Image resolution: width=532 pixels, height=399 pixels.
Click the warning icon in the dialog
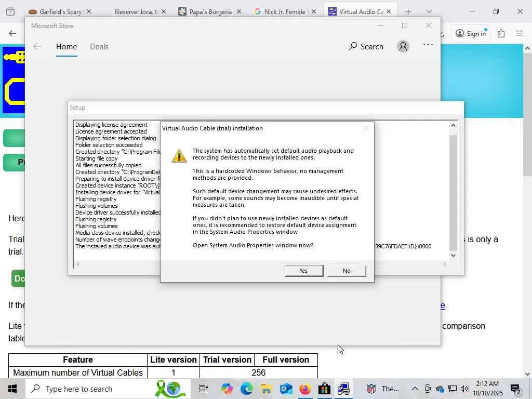click(179, 156)
